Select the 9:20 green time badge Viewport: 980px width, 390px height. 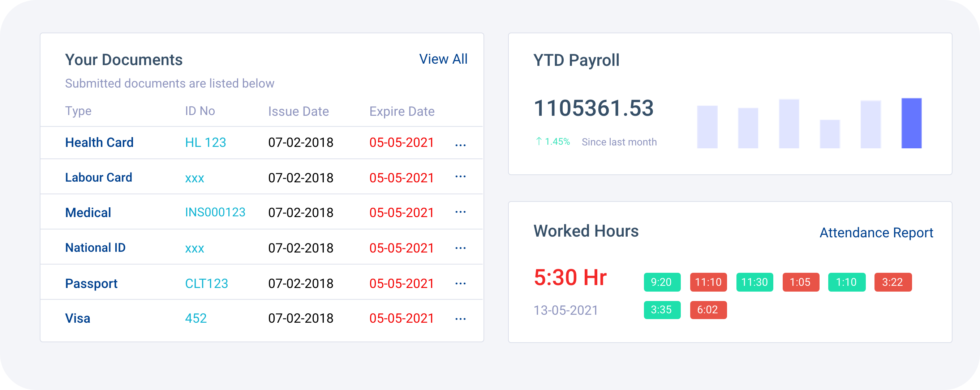coord(662,282)
